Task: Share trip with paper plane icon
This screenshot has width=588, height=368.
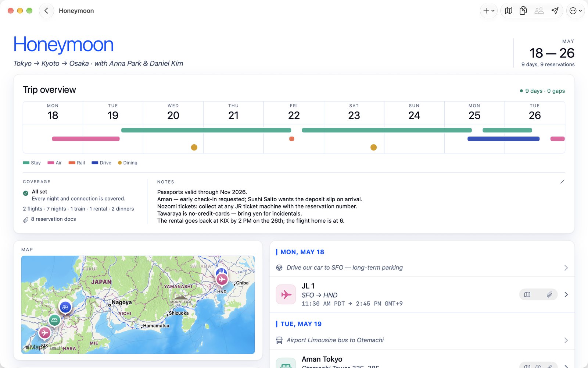Action: pos(555,11)
